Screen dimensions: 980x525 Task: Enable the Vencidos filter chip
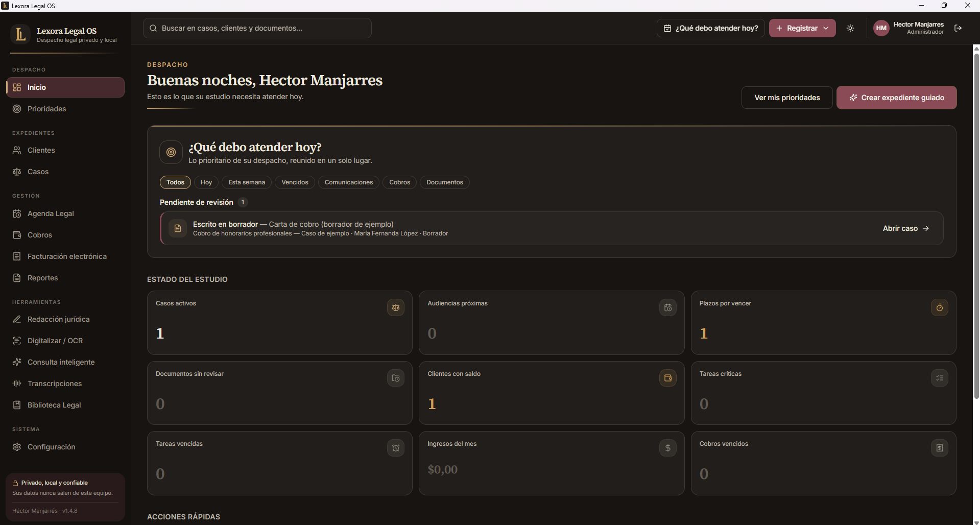[x=295, y=182]
